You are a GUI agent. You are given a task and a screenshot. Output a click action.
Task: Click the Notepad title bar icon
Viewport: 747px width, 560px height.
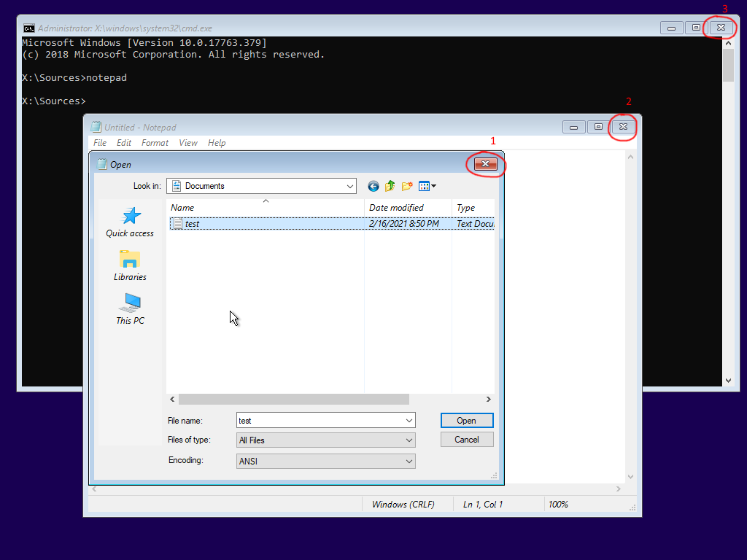tap(96, 127)
